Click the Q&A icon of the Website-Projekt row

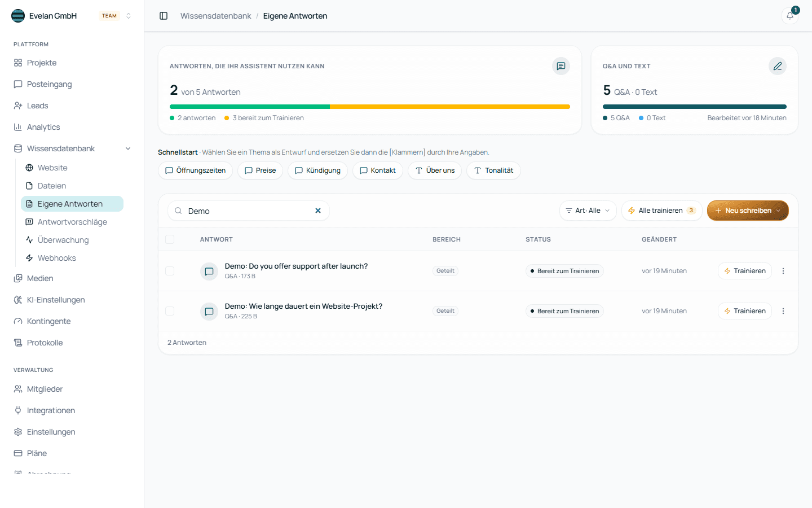point(209,312)
